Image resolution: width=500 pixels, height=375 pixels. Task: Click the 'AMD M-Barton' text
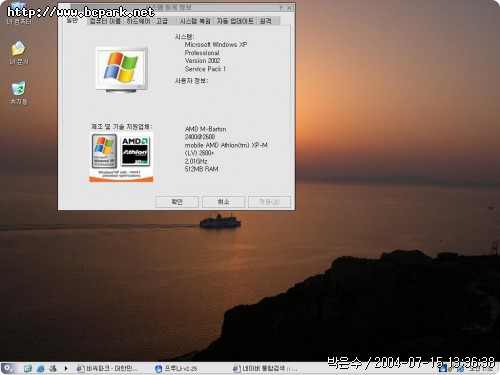coord(205,129)
